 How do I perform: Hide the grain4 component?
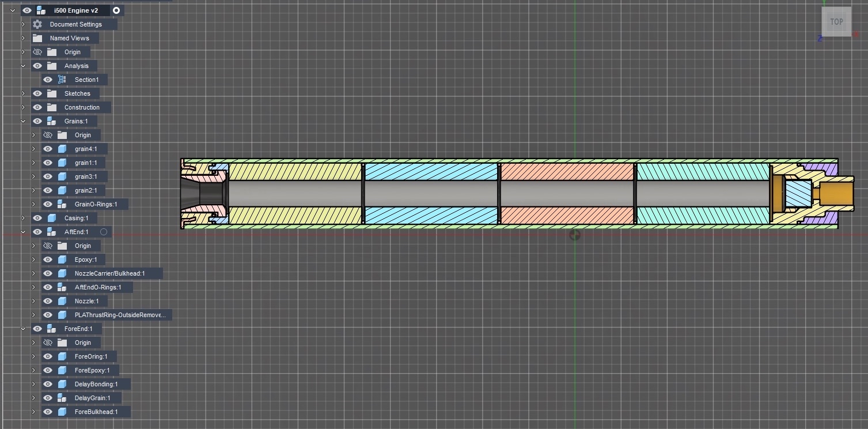click(x=48, y=149)
